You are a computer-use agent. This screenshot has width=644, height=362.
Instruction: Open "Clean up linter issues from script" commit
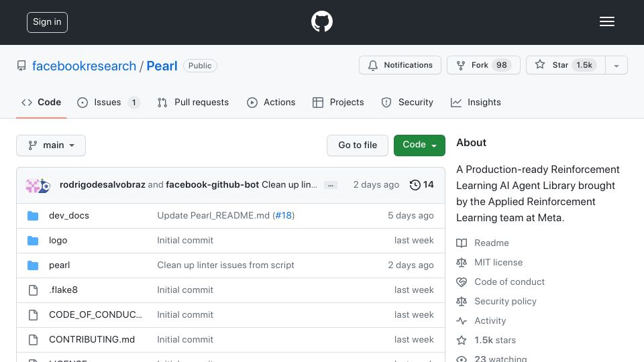(x=225, y=265)
